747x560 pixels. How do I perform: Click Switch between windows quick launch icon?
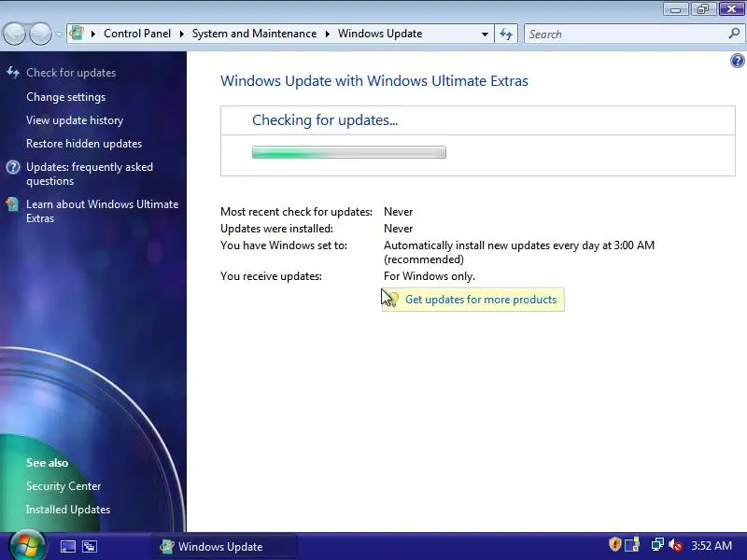pyautogui.click(x=90, y=546)
